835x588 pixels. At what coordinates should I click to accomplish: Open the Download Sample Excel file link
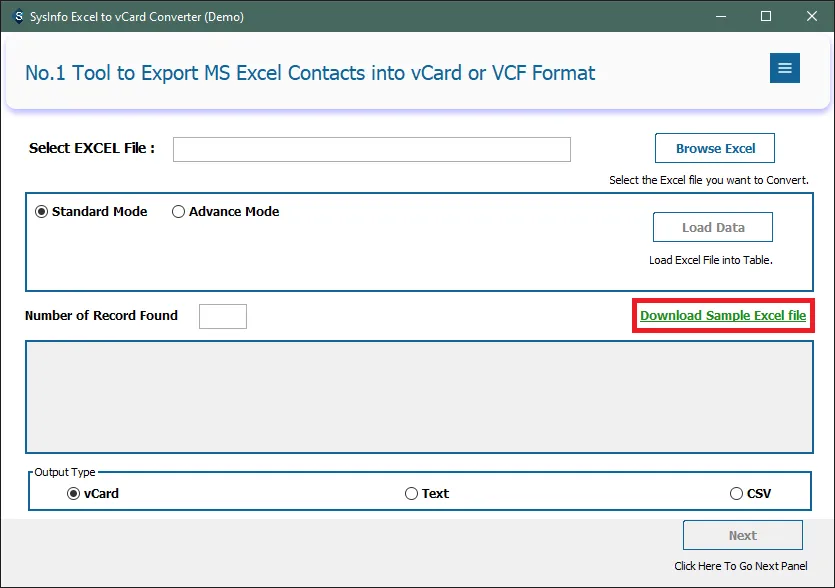(722, 316)
